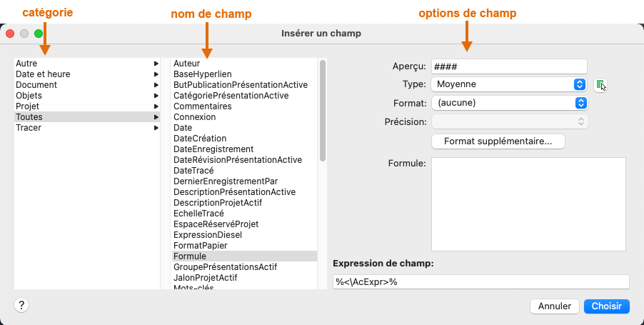Click the Format supplémentaire... button
Image resolution: width=644 pixels, height=325 pixels.
click(x=498, y=141)
